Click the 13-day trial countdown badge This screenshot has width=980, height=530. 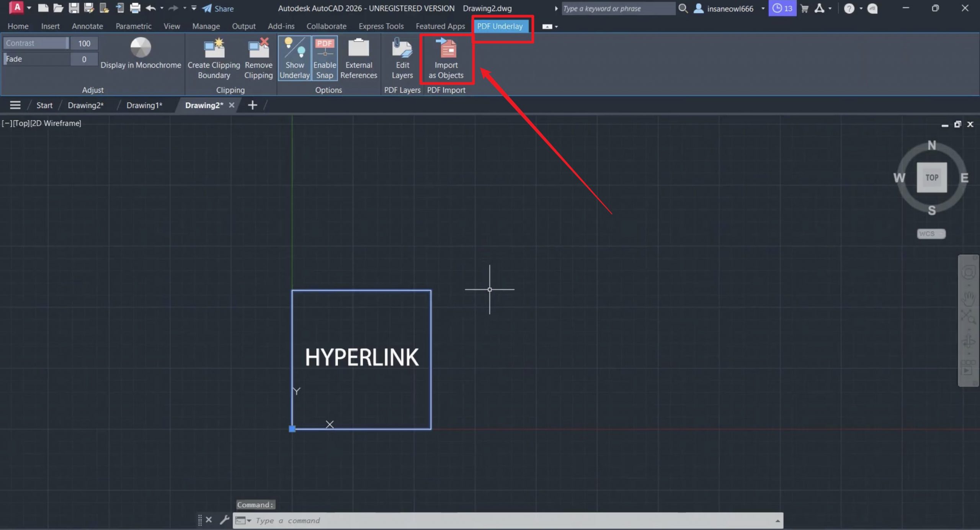(782, 8)
